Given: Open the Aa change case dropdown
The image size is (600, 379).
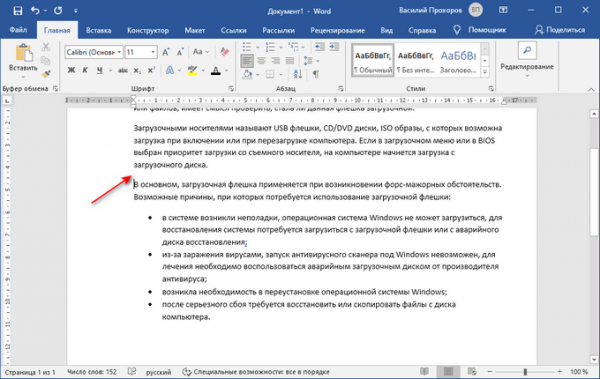Looking at the screenshot, I should tap(201, 52).
